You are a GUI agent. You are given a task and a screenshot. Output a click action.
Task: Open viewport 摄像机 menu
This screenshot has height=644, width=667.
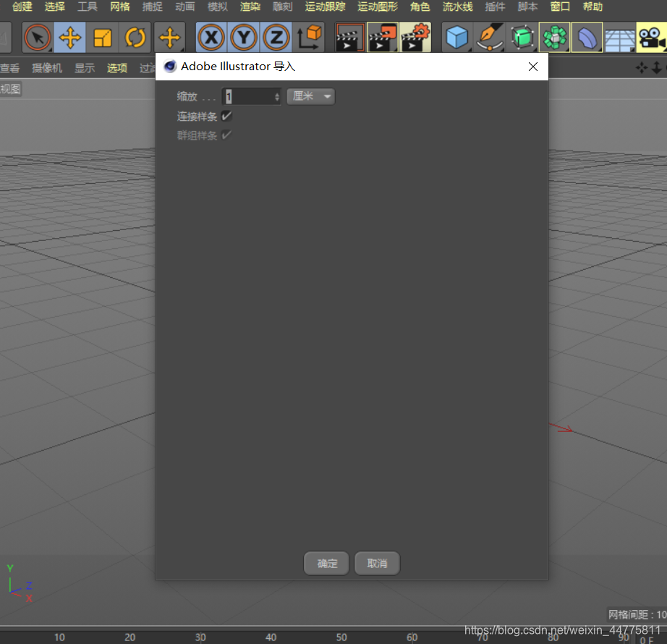point(47,68)
